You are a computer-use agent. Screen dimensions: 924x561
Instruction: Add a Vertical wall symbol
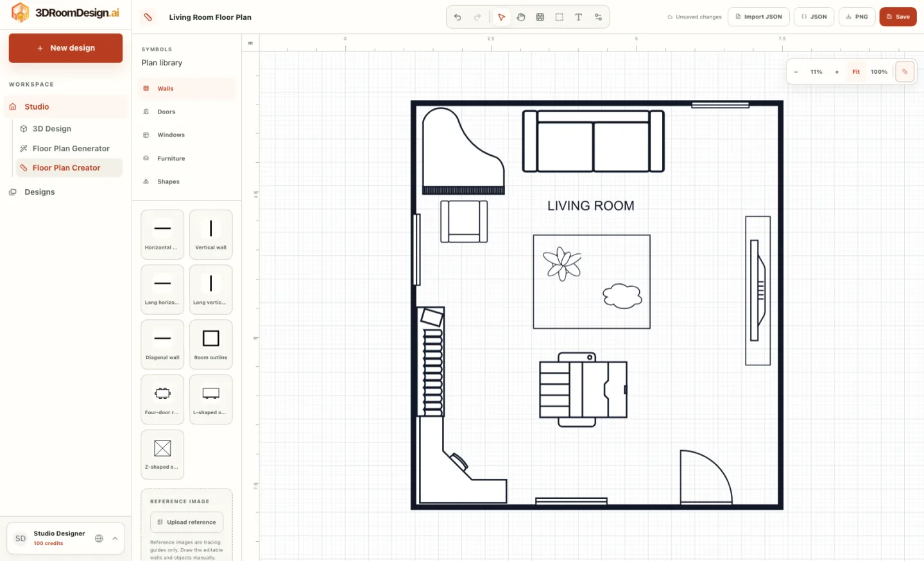pyautogui.click(x=211, y=235)
